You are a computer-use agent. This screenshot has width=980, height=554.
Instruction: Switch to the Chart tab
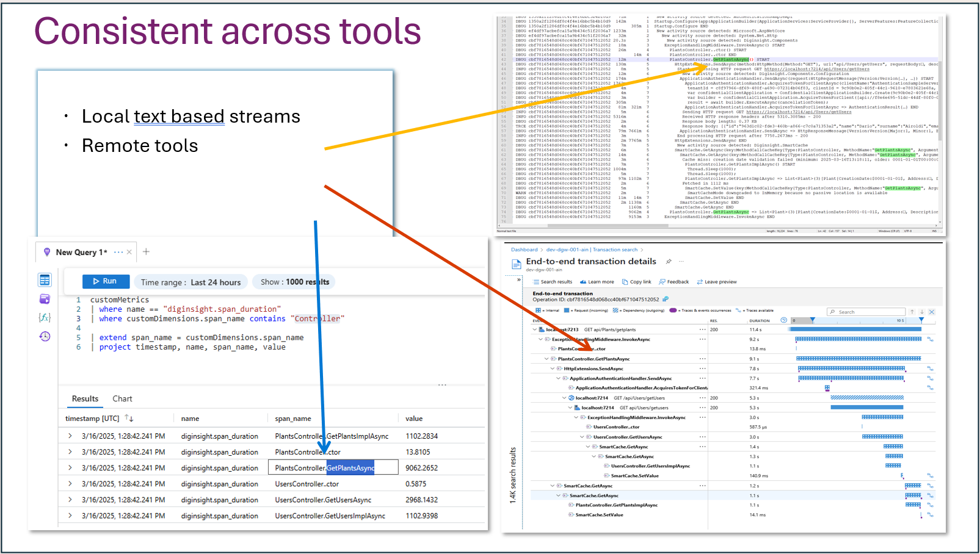[122, 398]
